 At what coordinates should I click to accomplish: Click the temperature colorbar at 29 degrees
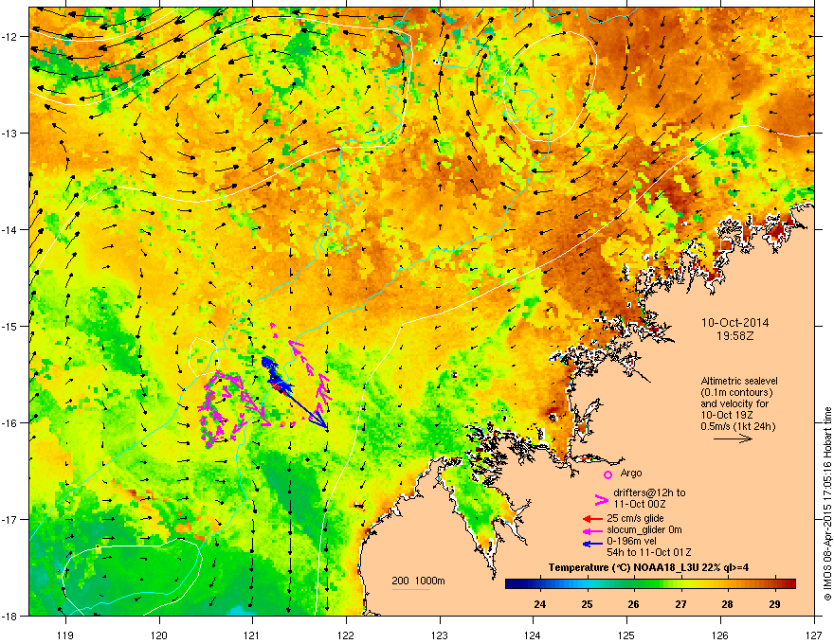pyautogui.click(x=774, y=584)
